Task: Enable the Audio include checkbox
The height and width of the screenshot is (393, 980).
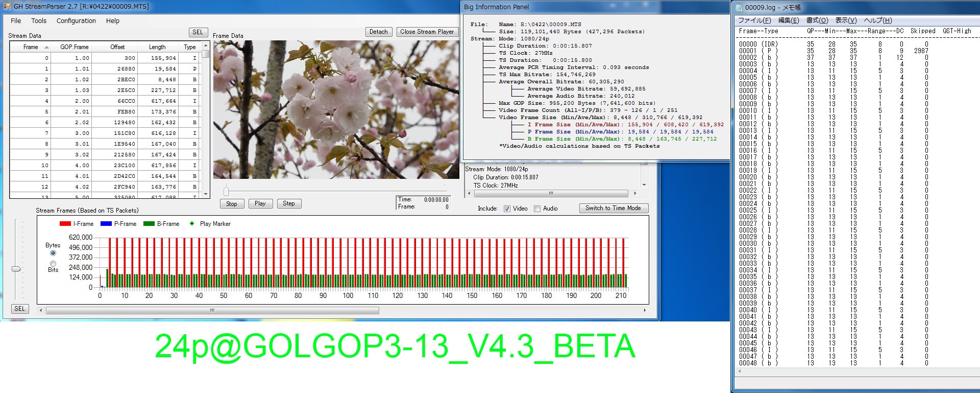Action: pos(537,209)
